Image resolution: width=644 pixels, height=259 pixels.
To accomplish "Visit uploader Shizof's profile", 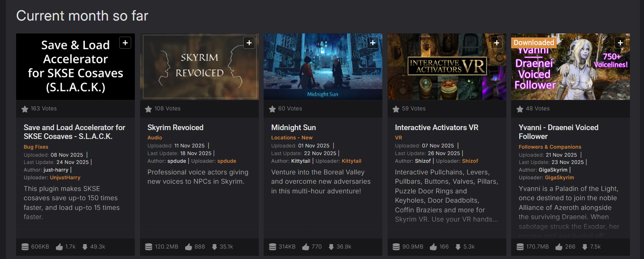I will click(x=470, y=161).
